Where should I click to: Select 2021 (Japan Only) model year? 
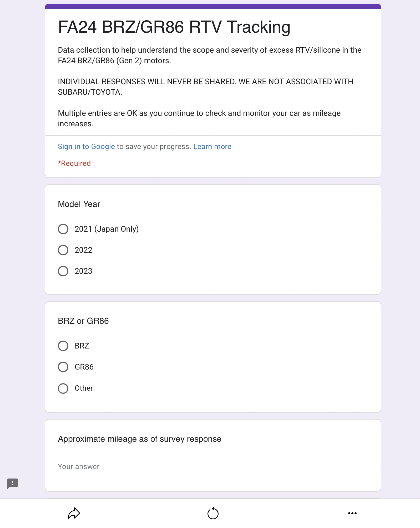63,229
